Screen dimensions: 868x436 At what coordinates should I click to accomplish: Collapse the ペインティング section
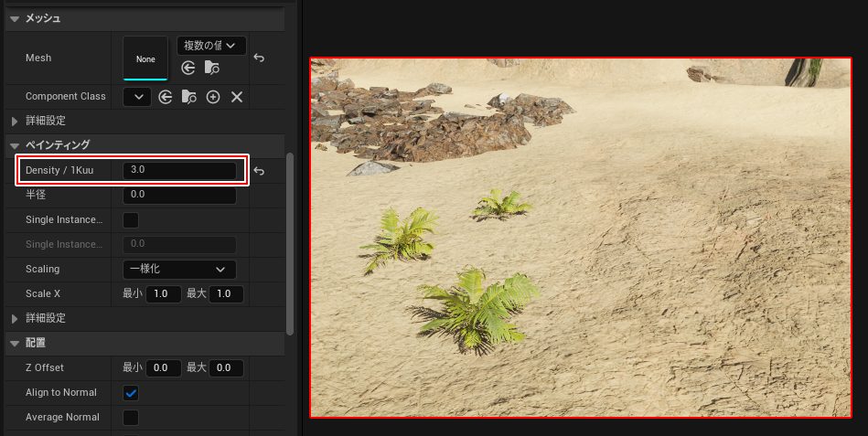15,145
